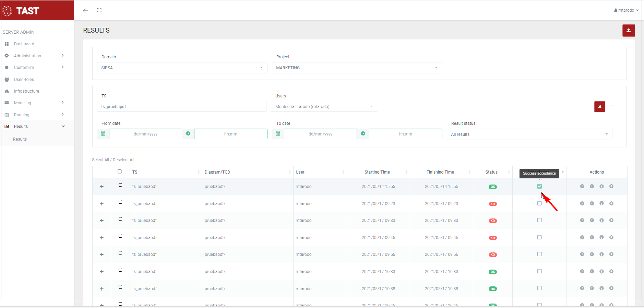The width and height of the screenshot is (644, 308).
Task: Check the select-all checkbox in table header
Action: [x=120, y=171]
